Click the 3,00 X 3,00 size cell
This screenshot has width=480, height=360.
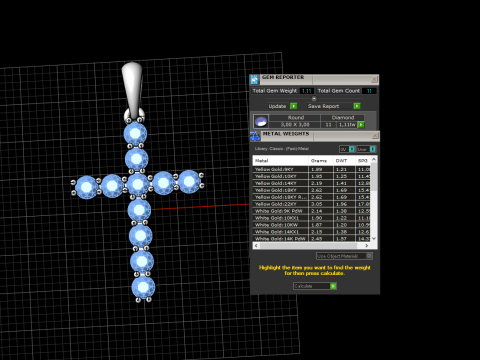(x=295, y=125)
